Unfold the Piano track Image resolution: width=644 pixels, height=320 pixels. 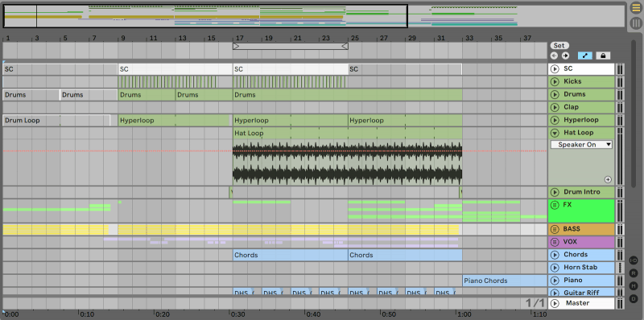click(x=555, y=281)
